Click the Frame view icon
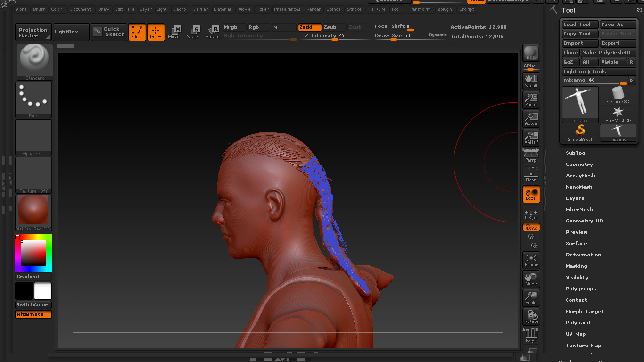 tap(531, 260)
